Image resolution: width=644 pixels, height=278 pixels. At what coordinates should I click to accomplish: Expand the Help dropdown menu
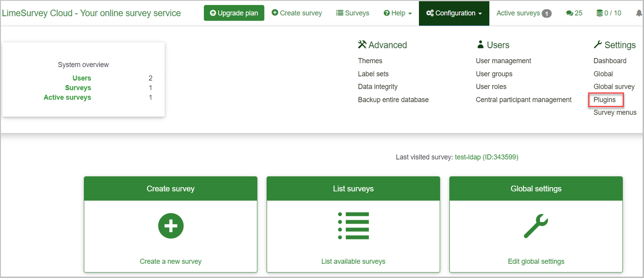click(x=397, y=13)
